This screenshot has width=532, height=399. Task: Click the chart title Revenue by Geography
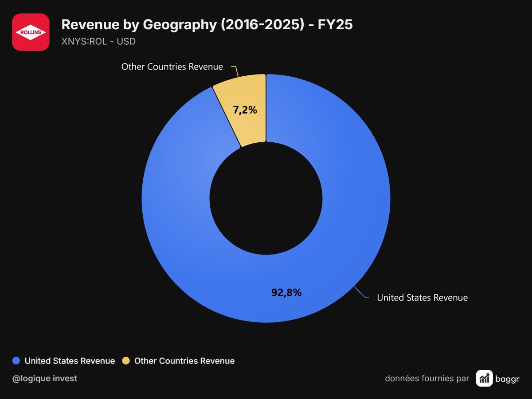pos(207,25)
